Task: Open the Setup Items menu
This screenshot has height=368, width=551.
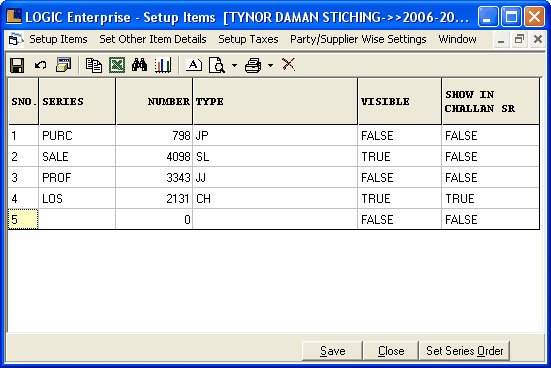Action: pyautogui.click(x=58, y=39)
